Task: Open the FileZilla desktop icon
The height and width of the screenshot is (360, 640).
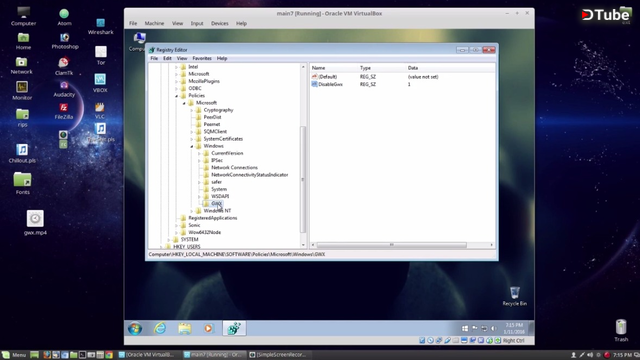Action: tap(64, 111)
